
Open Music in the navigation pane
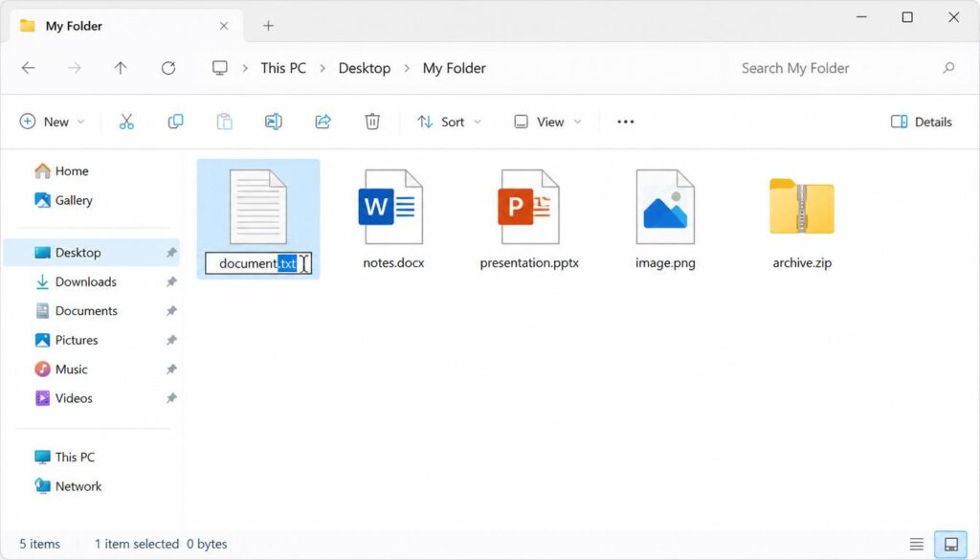click(x=91, y=370)
